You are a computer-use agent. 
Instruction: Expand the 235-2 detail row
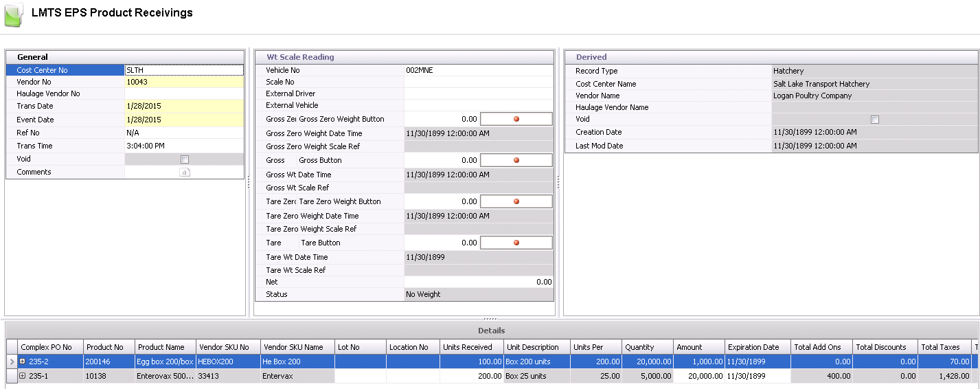[x=23, y=362]
